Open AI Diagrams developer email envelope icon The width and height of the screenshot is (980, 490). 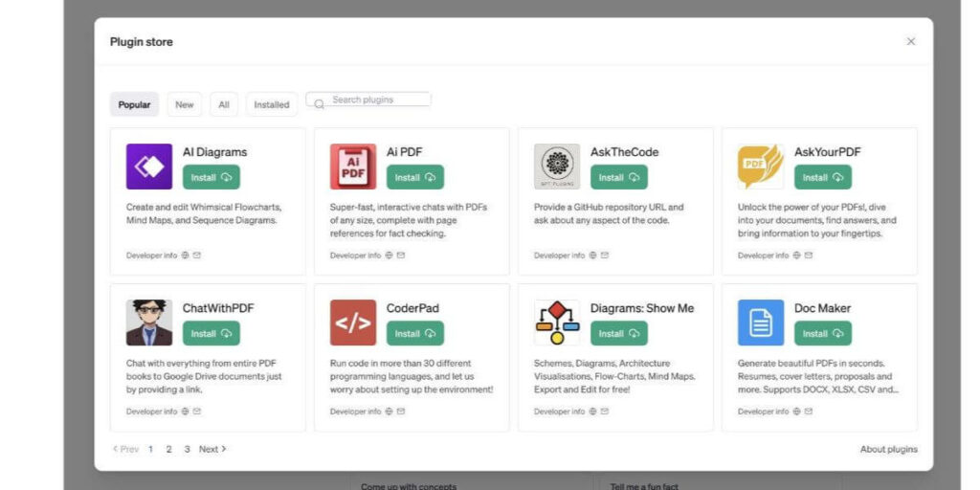(x=197, y=255)
